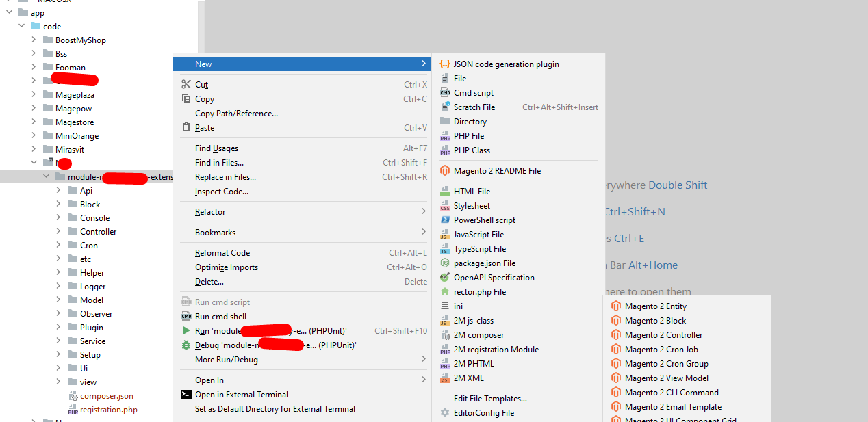The height and width of the screenshot is (422, 868).
Task: Select the MiniOrange folder
Action: click(x=77, y=135)
